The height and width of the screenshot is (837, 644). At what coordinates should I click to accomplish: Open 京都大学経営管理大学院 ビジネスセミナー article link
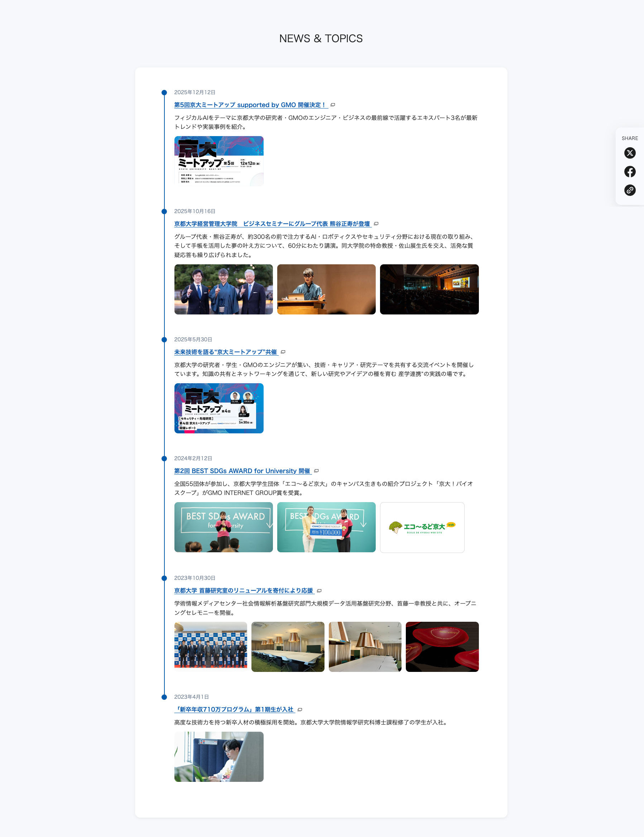(272, 224)
